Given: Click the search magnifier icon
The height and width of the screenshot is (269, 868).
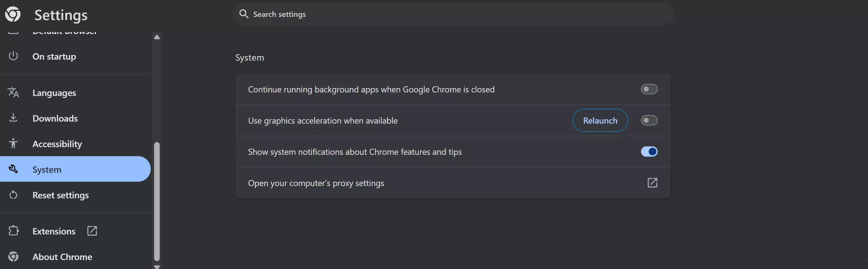Looking at the screenshot, I should coord(244,14).
